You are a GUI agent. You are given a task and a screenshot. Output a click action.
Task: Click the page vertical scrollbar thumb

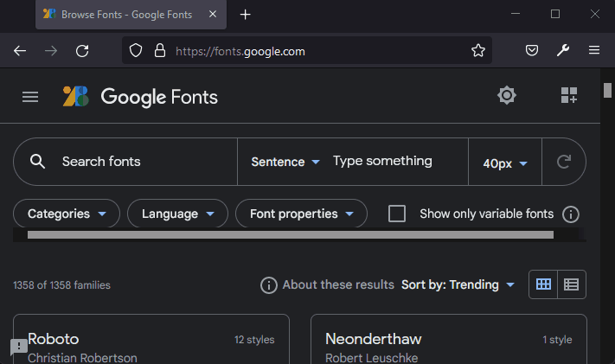tap(607, 90)
